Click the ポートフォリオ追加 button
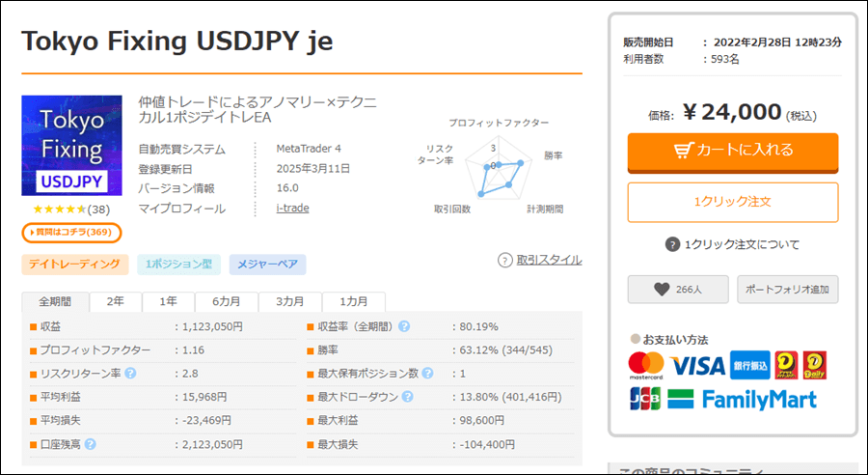 [x=788, y=290]
